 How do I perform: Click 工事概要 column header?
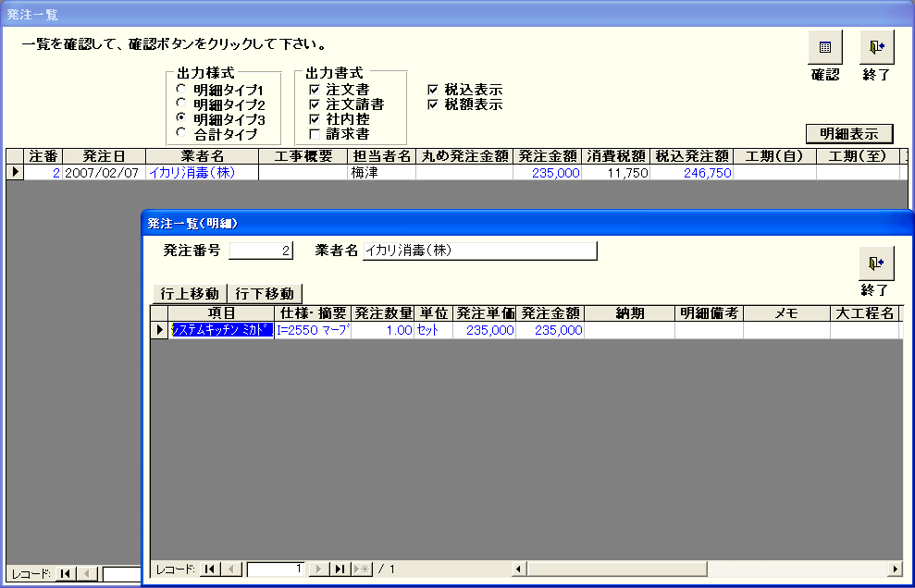coord(303,156)
